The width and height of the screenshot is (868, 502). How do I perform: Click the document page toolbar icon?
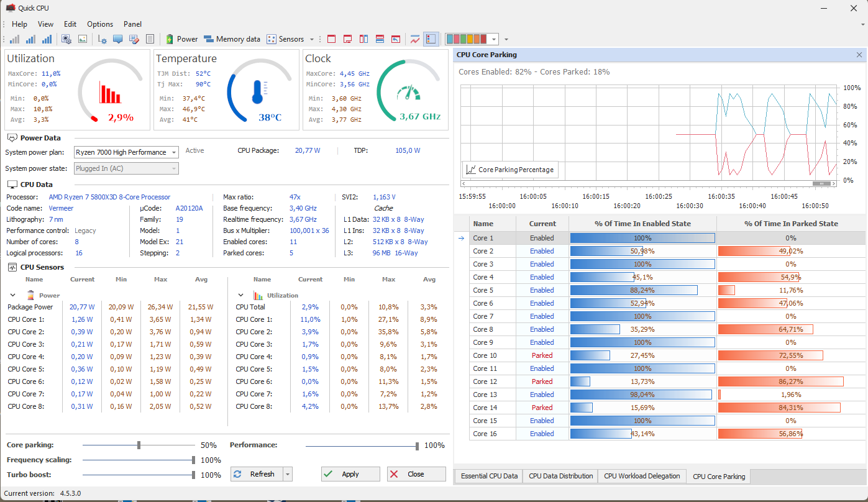[150, 39]
